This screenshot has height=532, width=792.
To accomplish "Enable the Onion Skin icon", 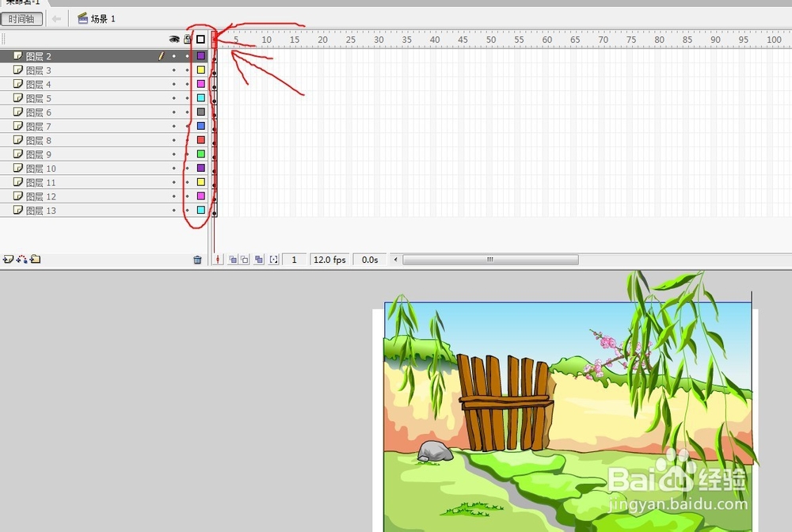I will (x=233, y=260).
